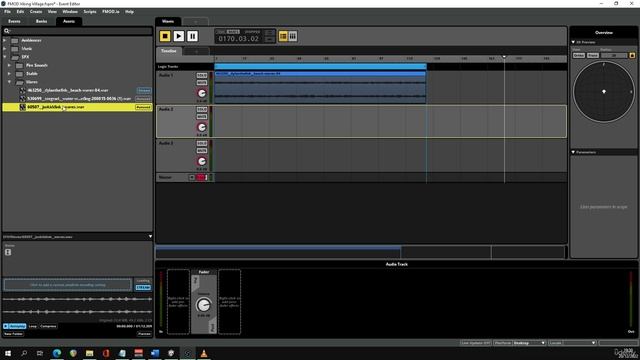Click the notes icon in asset details
The image size is (640, 360).
pos(8,252)
